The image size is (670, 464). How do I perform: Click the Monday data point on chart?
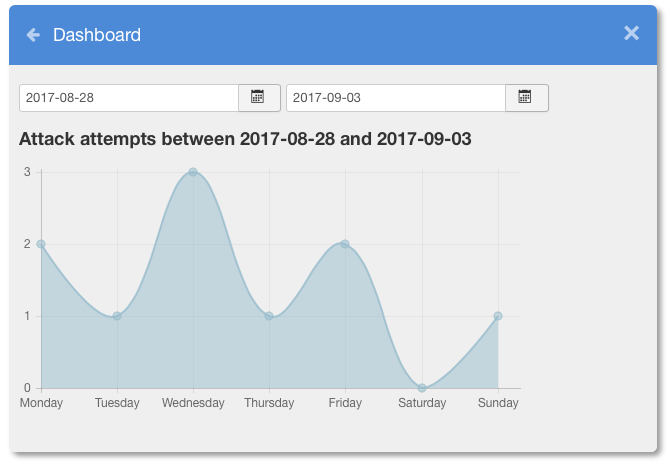pyautogui.click(x=41, y=244)
